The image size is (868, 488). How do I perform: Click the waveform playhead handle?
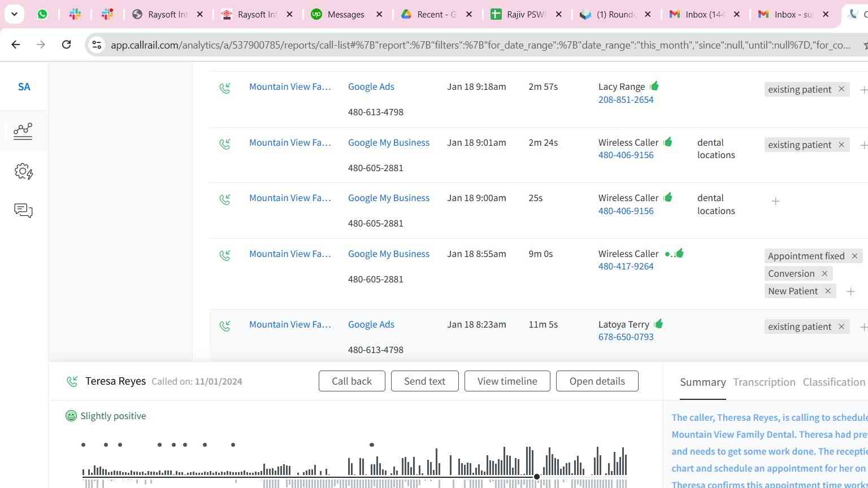537,477
